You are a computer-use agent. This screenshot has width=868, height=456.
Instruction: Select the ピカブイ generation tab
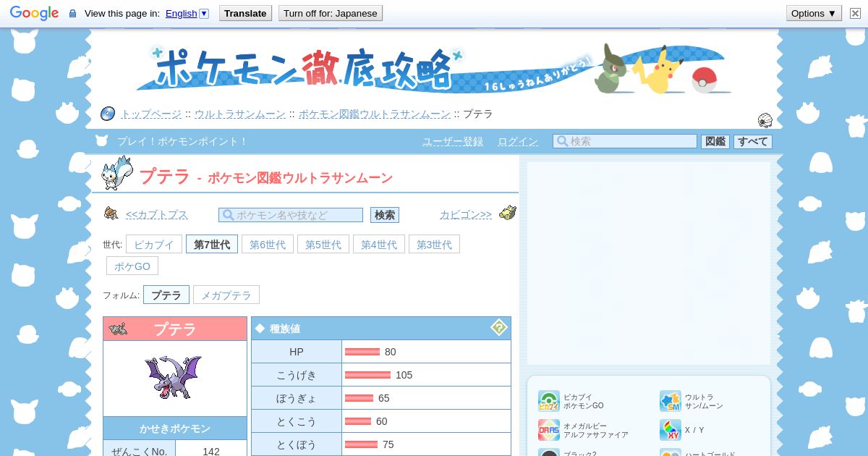point(154,245)
